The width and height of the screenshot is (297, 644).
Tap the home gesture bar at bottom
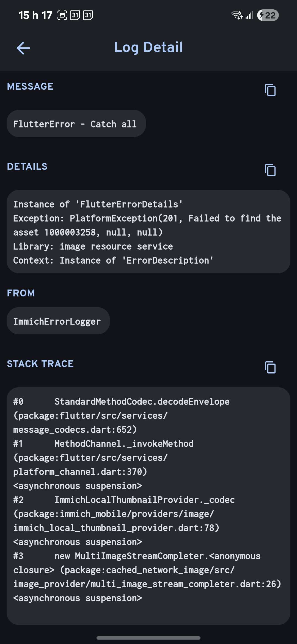click(x=148, y=638)
